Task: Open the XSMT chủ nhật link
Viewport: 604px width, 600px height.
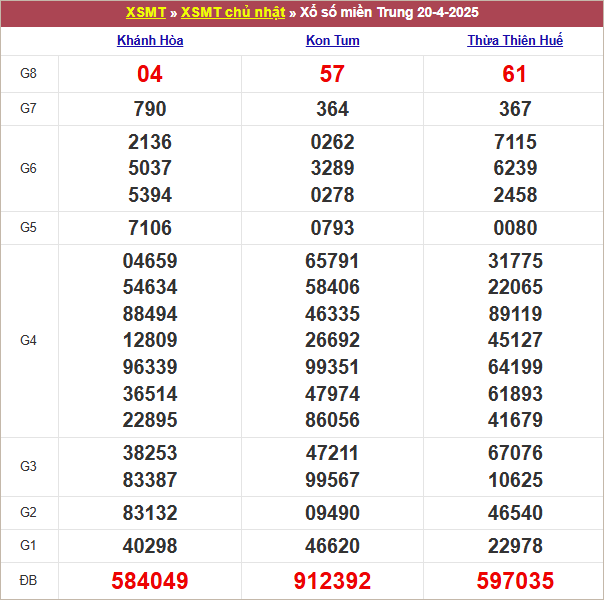Action: tap(233, 13)
